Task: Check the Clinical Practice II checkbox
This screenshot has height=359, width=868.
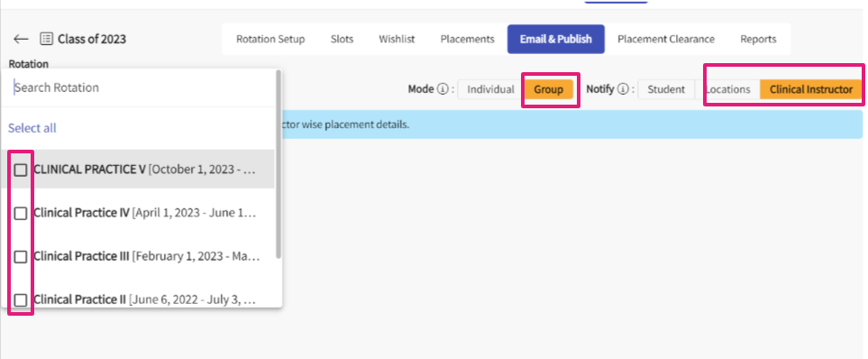Action: pos(21,299)
